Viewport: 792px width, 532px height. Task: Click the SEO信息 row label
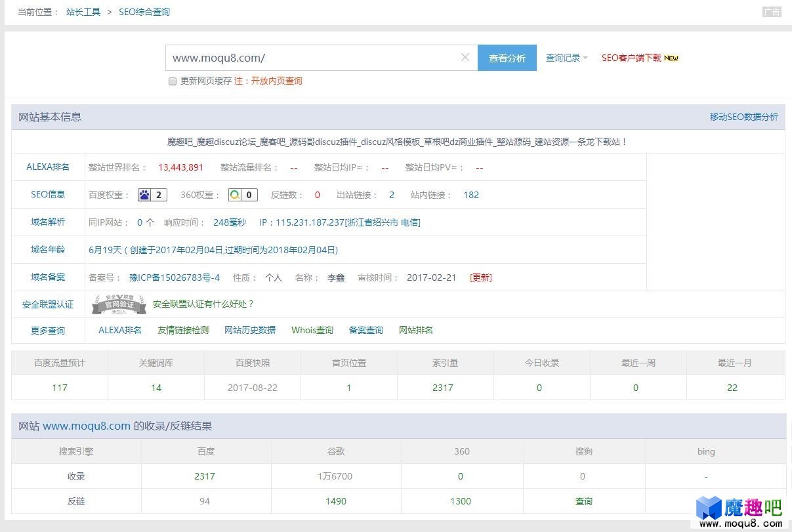click(48, 194)
